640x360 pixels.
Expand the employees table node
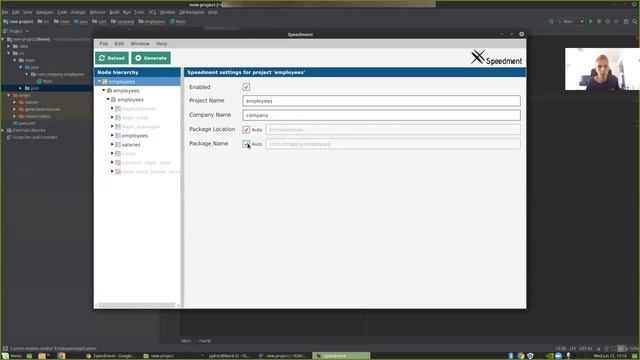point(112,135)
